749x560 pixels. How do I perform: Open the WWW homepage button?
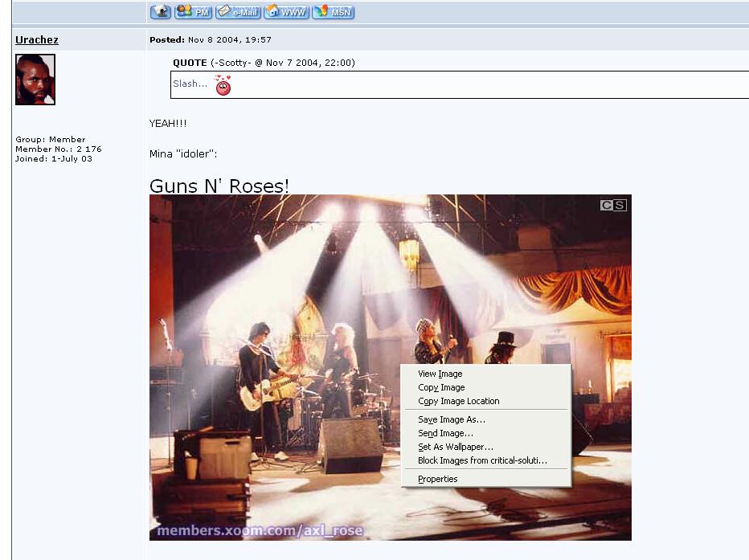[x=286, y=11]
